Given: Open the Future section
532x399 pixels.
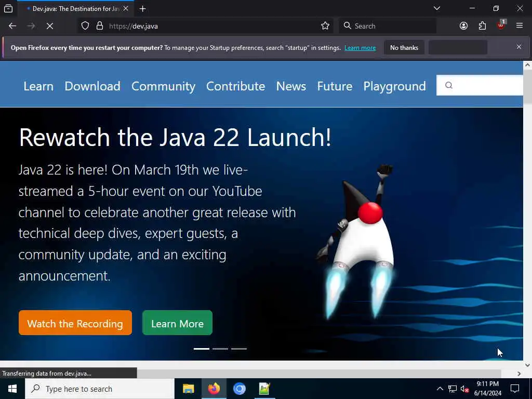Looking at the screenshot, I should (335, 86).
